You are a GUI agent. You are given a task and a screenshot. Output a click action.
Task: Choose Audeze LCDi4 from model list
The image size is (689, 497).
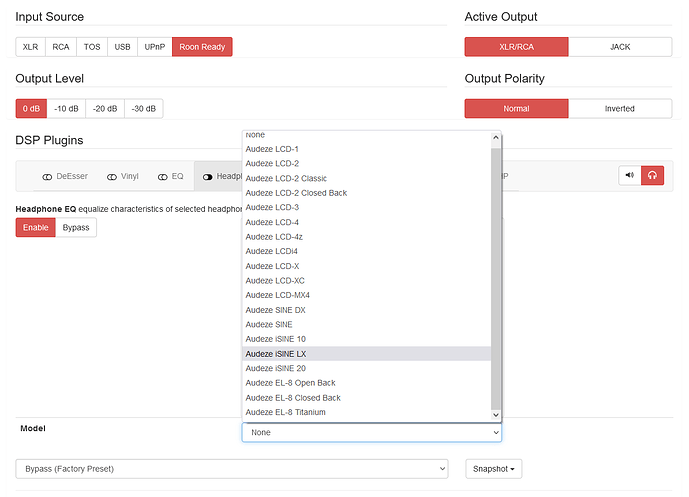[366, 251]
